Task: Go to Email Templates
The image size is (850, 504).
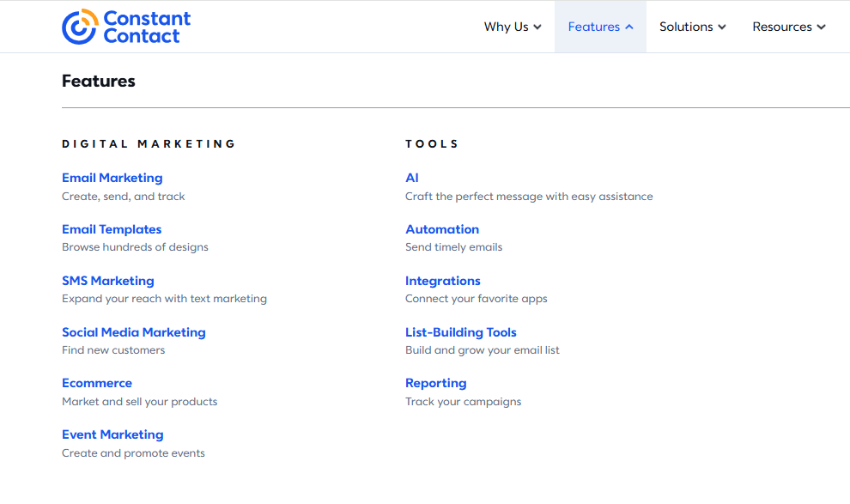Action: [112, 229]
